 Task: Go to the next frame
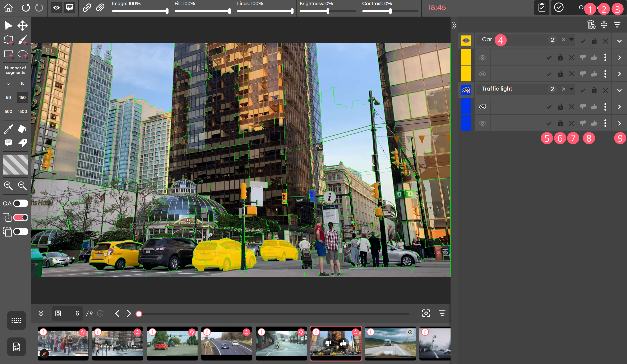tap(129, 313)
